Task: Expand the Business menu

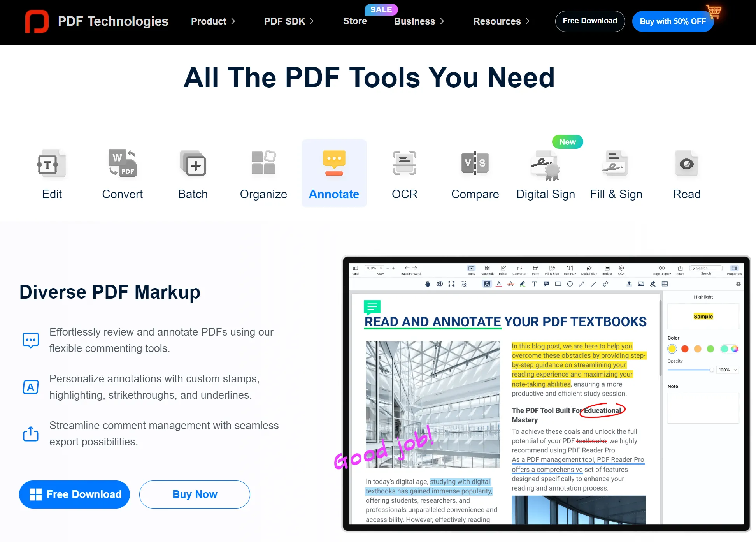Action: coord(419,21)
